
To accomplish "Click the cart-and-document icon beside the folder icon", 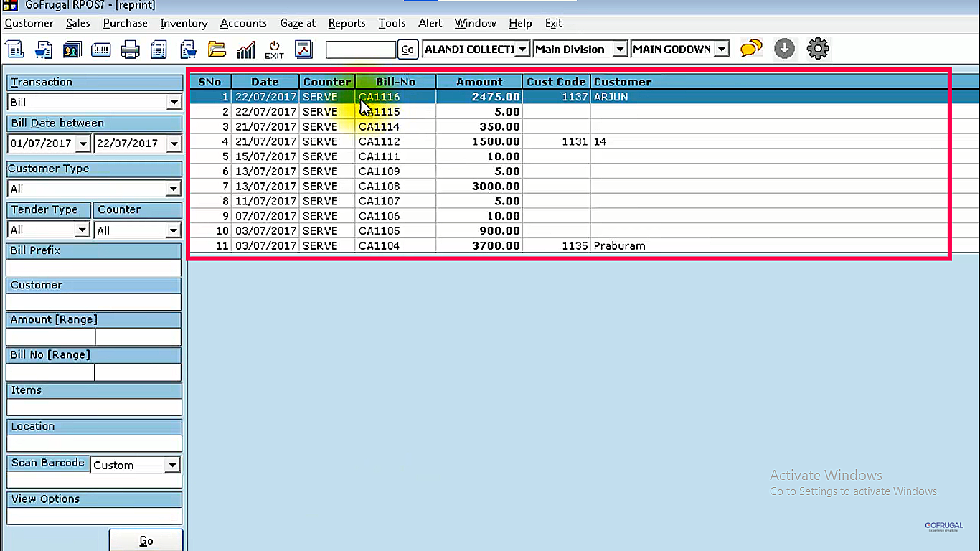I will coord(188,49).
